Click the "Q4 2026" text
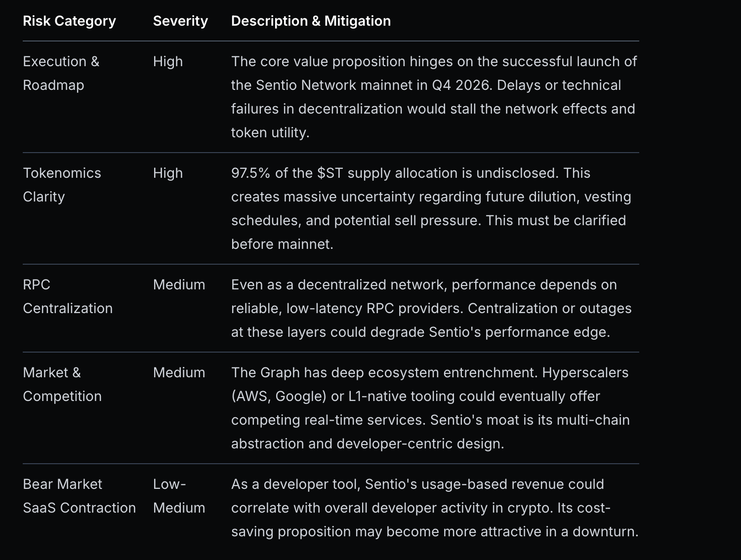The height and width of the screenshot is (560, 741). (461, 85)
